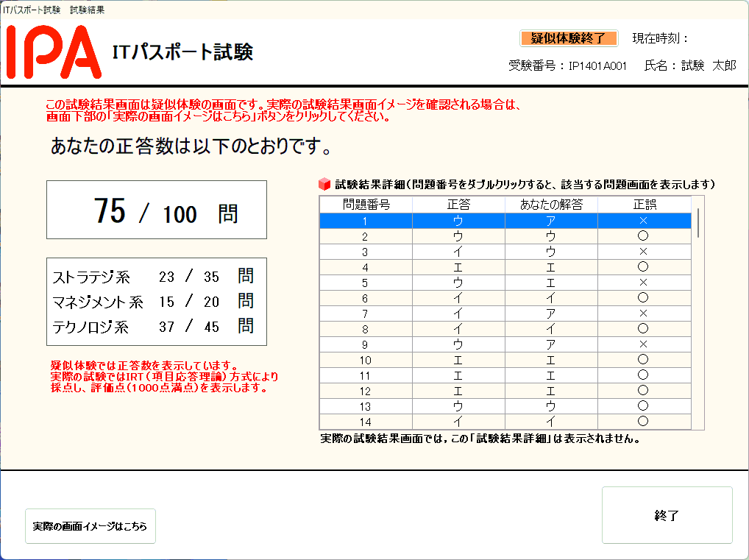Click the 75 / 100 問 total score
The width and height of the screenshot is (749, 560).
pyautogui.click(x=166, y=211)
